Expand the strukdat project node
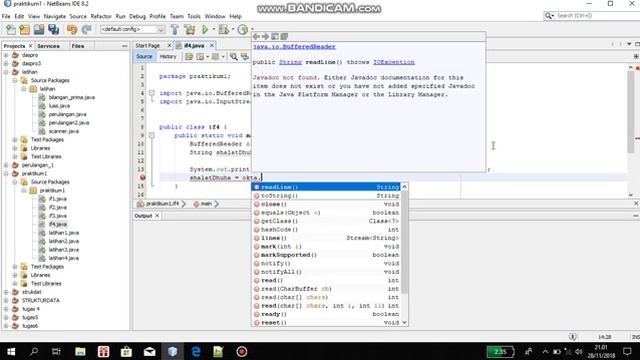This screenshot has height=360, width=640. tap(6, 292)
